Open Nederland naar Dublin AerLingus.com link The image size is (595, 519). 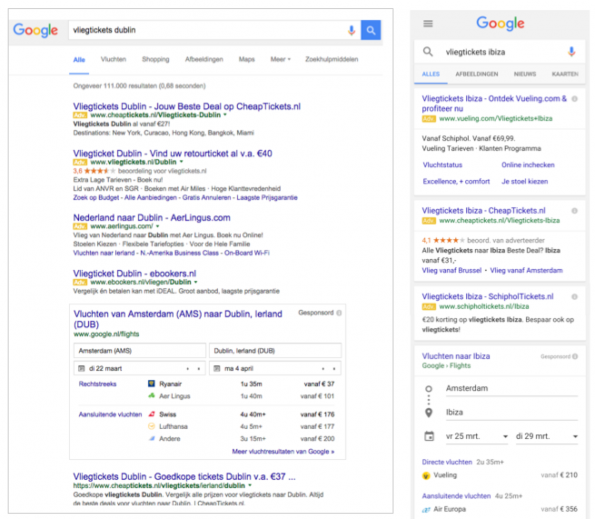pyautogui.click(x=152, y=218)
